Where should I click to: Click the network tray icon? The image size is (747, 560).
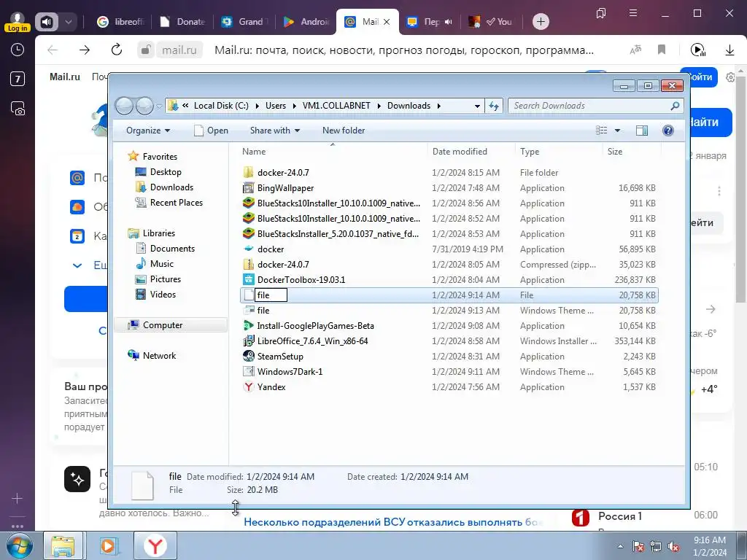pos(656,546)
